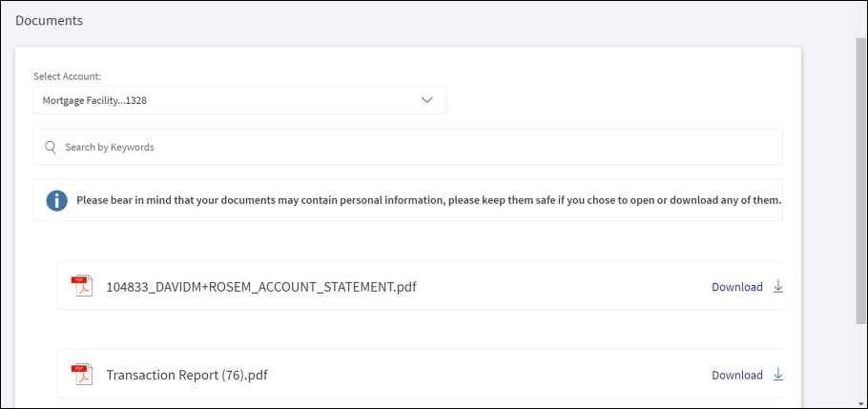This screenshot has height=409, width=868.
Task: Click the download arrow icon for Transaction Report
Action: (x=777, y=374)
